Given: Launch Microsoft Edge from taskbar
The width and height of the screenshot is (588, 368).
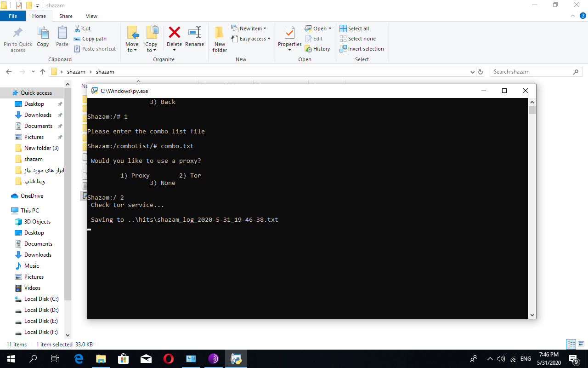Looking at the screenshot, I should click(x=79, y=358).
